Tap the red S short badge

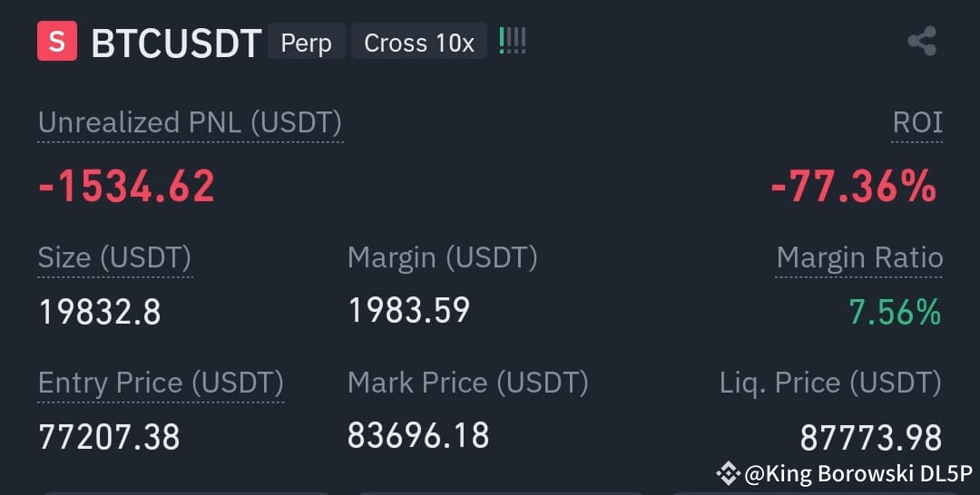click(57, 41)
